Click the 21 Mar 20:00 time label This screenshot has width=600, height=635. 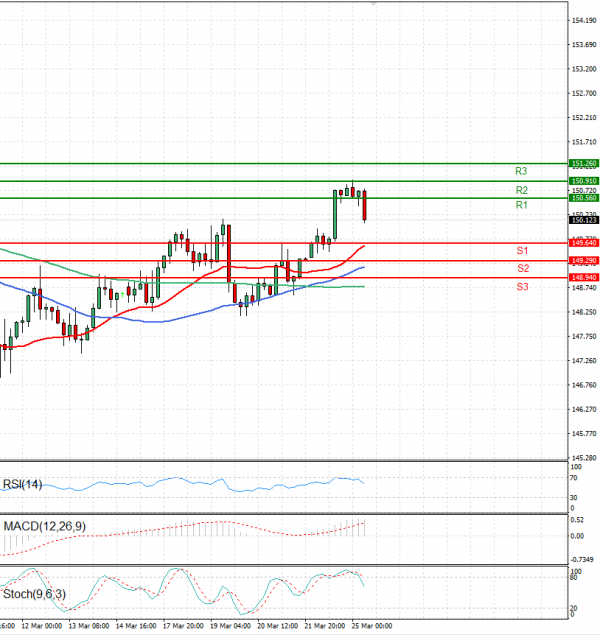tap(325, 626)
